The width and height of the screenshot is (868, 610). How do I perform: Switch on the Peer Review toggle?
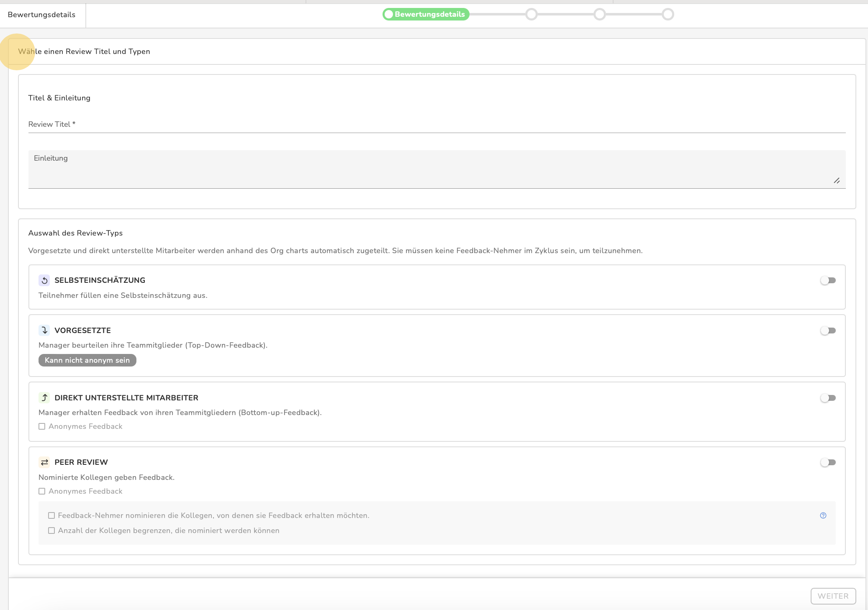[x=828, y=462]
